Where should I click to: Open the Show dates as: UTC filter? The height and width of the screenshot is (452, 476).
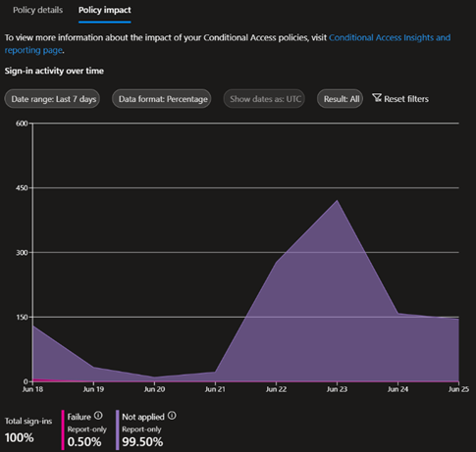tap(264, 99)
